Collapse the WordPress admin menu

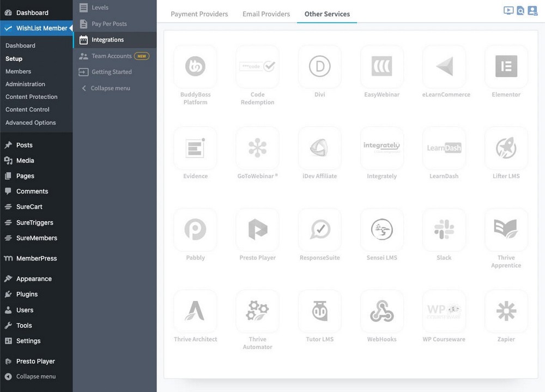pyautogui.click(x=36, y=376)
